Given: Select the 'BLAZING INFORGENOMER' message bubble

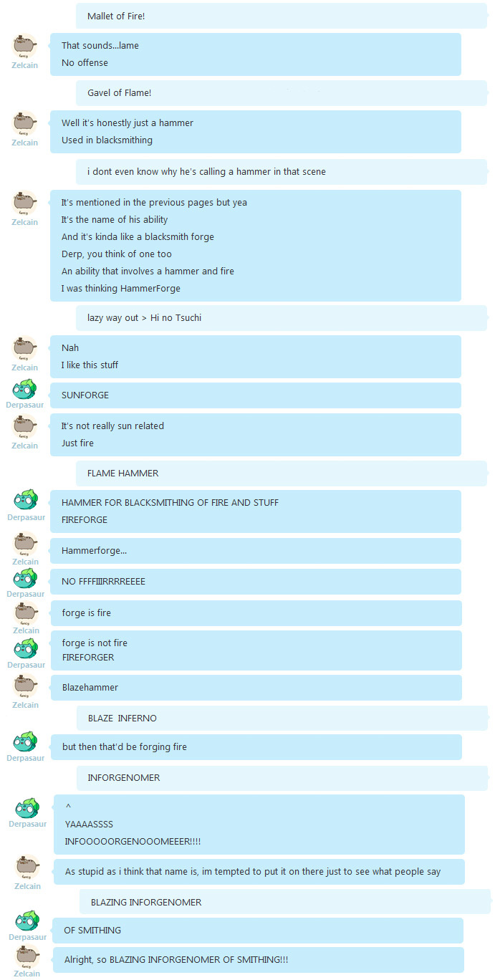Looking at the screenshot, I should point(285,903).
